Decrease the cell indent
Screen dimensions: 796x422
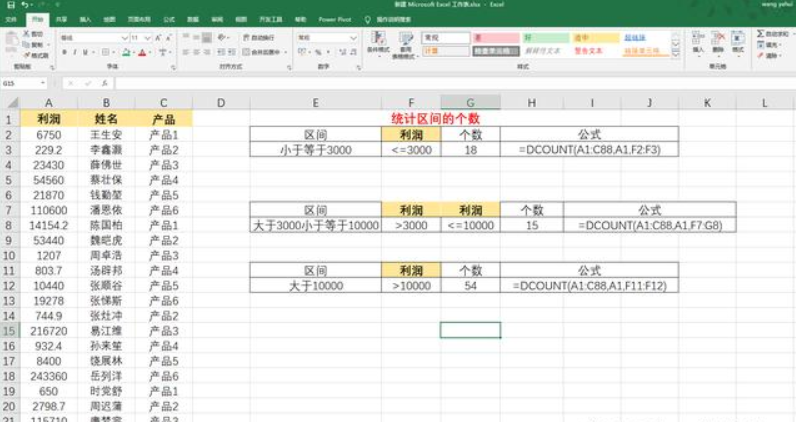(221, 52)
